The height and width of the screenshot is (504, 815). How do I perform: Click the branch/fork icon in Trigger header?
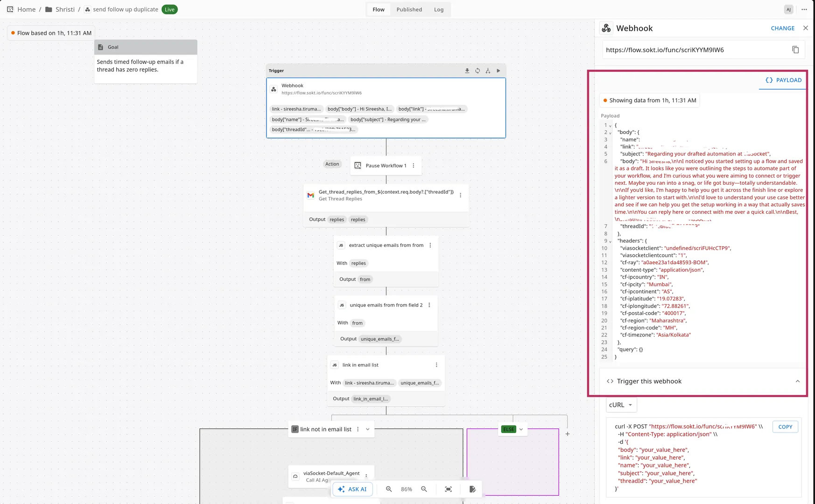point(488,71)
